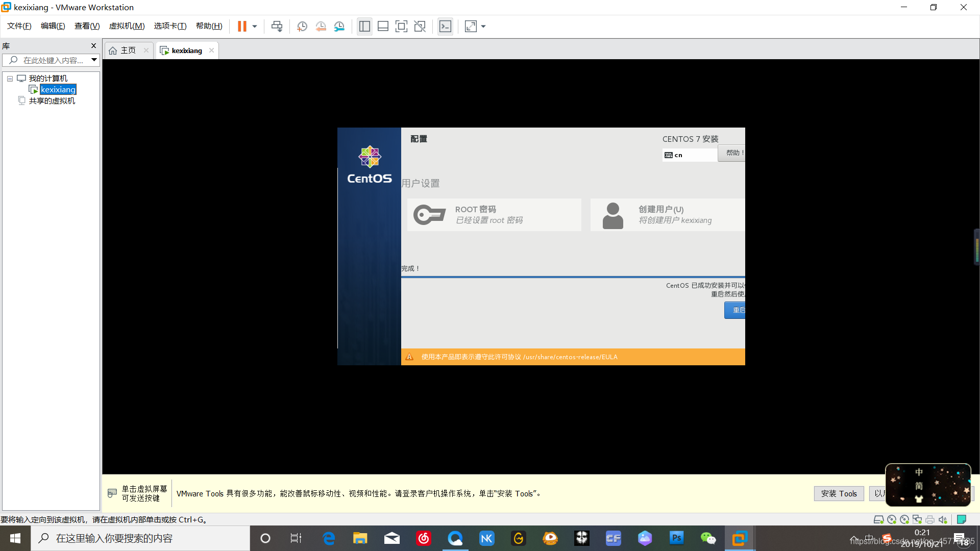Click the second CD/DVD device status icon

[904, 519]
